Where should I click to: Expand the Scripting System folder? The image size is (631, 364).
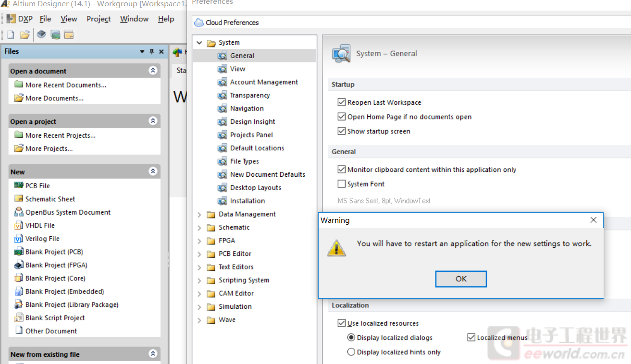click(199, 280)
